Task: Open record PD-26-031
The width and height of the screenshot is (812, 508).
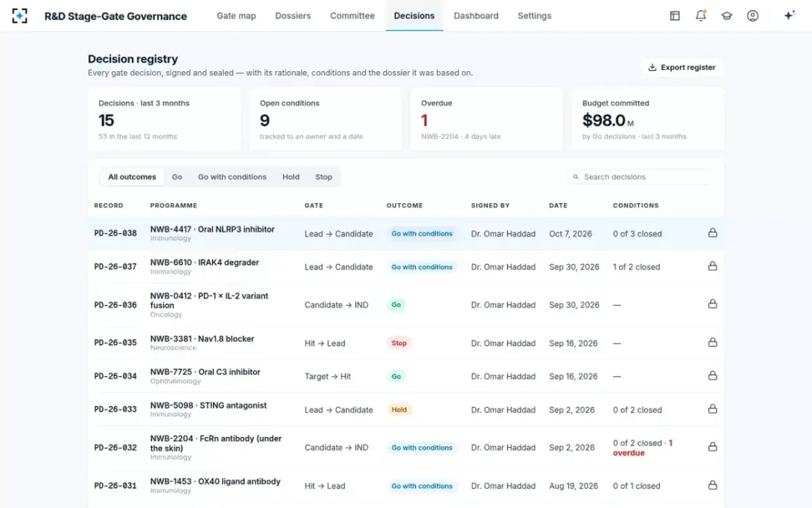Action: pyautogui.click(x=116, y=486)
